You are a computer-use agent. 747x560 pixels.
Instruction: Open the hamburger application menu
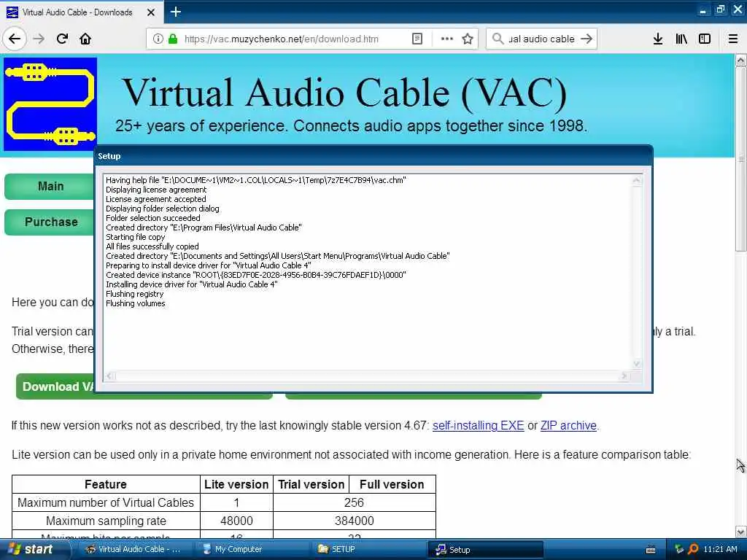733,39
